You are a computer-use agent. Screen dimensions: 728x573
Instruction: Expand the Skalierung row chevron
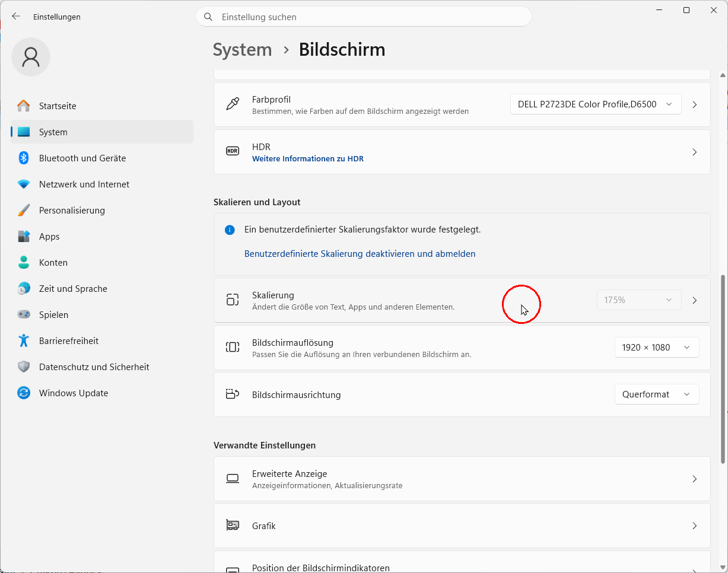click(695, 300)
